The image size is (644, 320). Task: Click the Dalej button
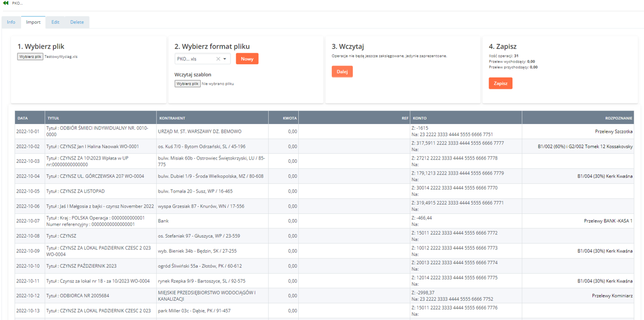[x=342, y=71]
